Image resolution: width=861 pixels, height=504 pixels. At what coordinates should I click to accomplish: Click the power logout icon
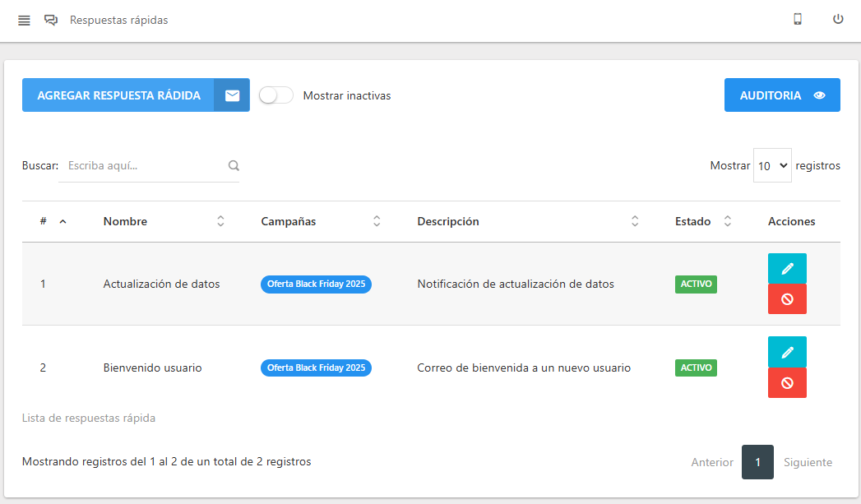[x=837, y=19]
